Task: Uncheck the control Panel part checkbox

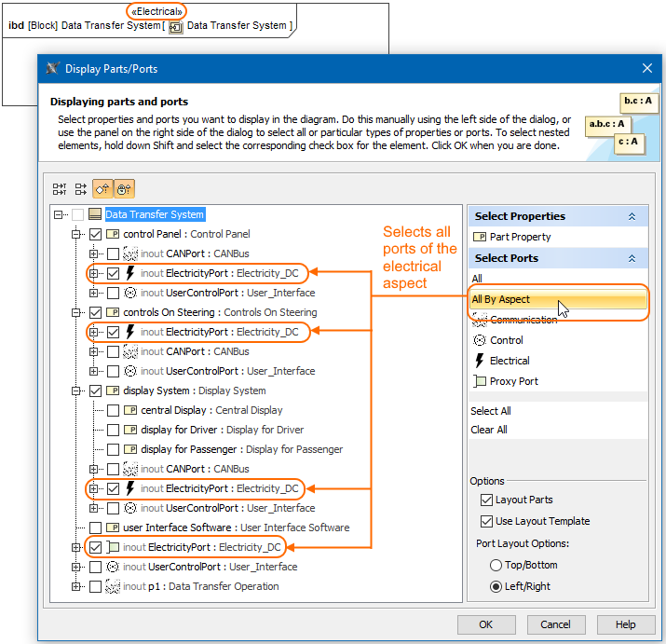Action: [95, 234]
